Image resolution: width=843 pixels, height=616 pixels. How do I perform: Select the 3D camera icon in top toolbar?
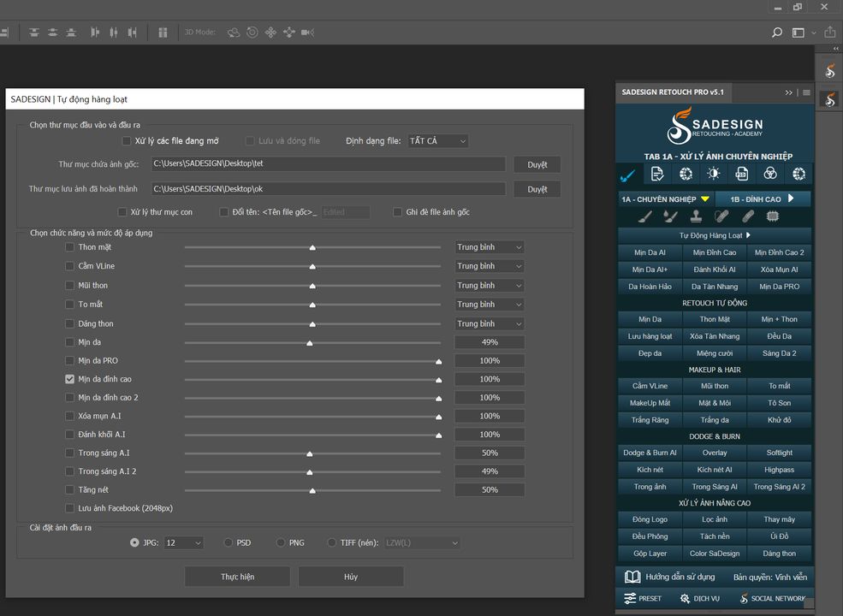coord(306,33)
